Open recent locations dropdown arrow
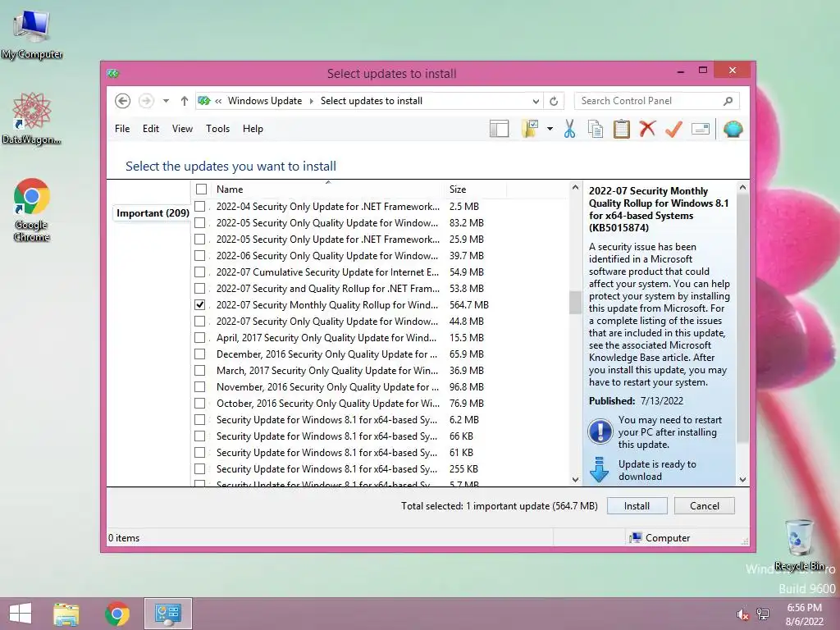 pos(166,101)
